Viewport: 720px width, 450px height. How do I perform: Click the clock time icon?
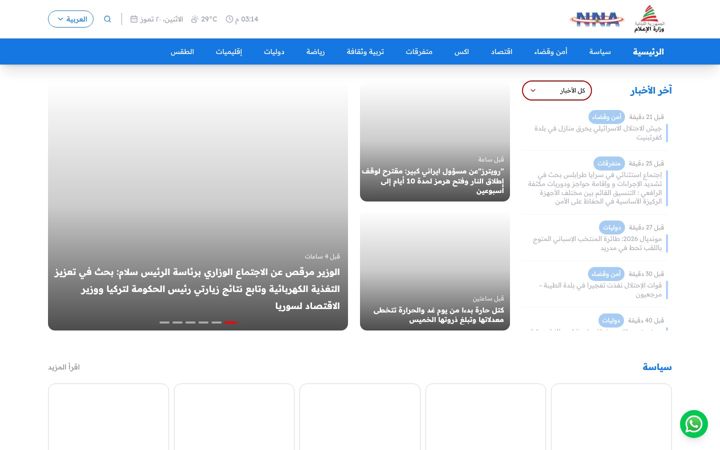pos(229,19)
